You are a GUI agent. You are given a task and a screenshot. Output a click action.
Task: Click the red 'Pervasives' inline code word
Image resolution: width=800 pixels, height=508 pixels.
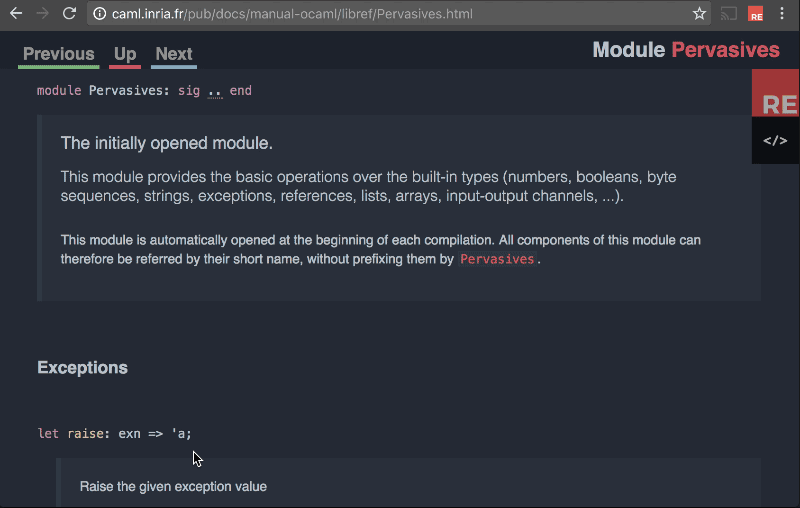pyautogui.click(x=497, y=259)
